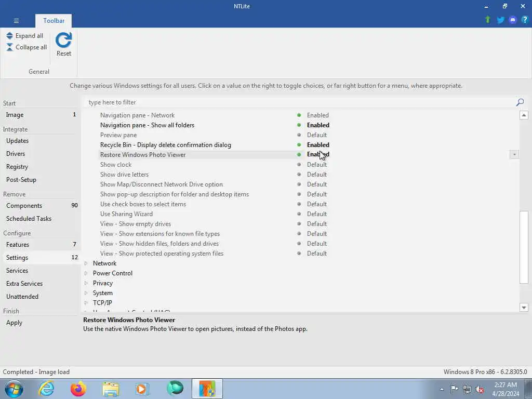
Task: Expand the TCP/IP tree node
Action: click(86, 303)
